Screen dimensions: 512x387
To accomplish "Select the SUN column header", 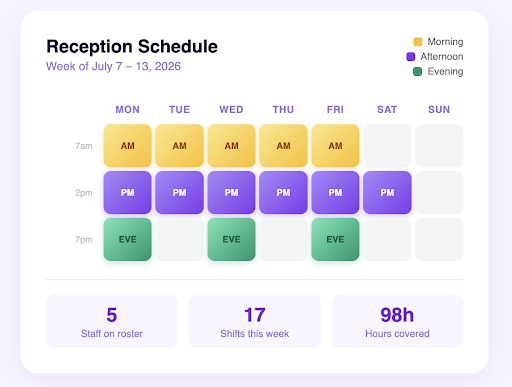I will [439, 110].
